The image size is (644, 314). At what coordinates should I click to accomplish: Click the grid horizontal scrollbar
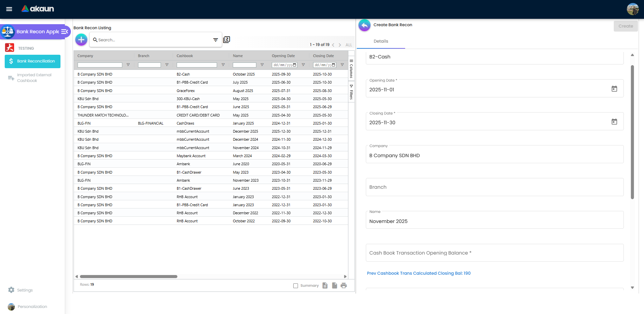click(x=129, y=277)
